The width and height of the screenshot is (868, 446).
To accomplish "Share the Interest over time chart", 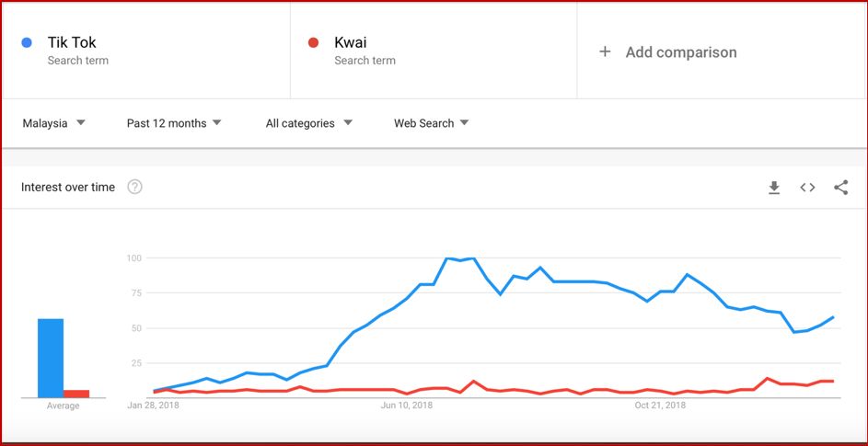I will point(840,188).
